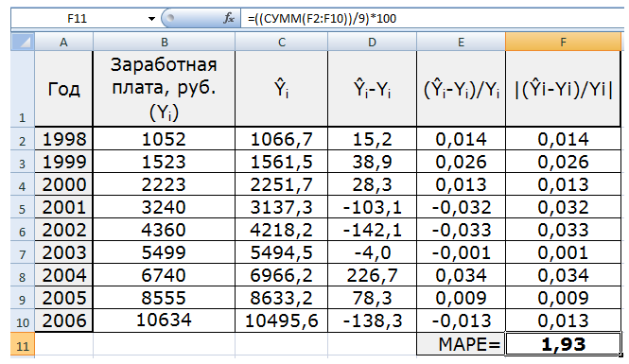This screenshot has height=364, width=629.
Task: Select column C header
Action: [282, 42]
